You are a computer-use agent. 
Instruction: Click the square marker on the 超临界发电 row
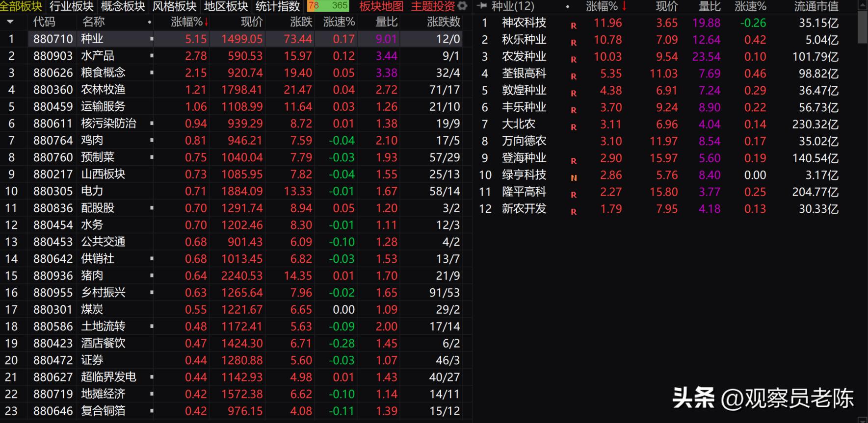(x=152, y=377)
